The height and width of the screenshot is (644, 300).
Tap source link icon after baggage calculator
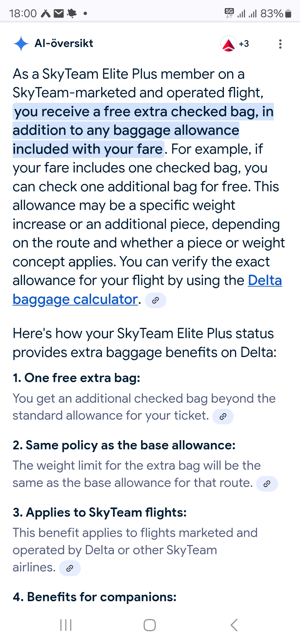[x=156, y=300]
